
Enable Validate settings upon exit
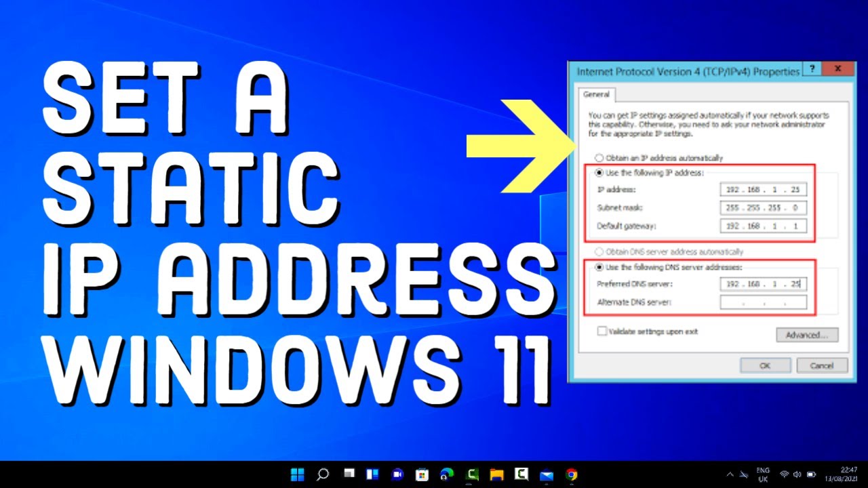pos(648,331)
